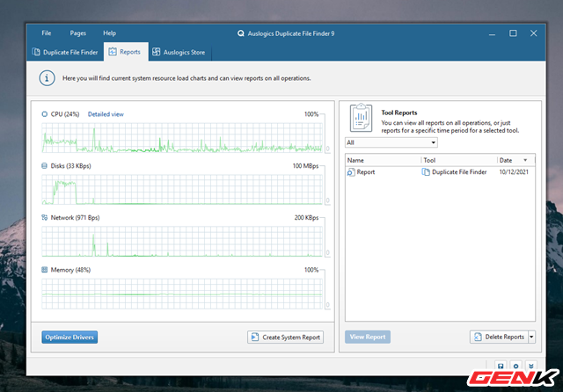
Task: Click the Create System Report icon
Action: [255, 338]
